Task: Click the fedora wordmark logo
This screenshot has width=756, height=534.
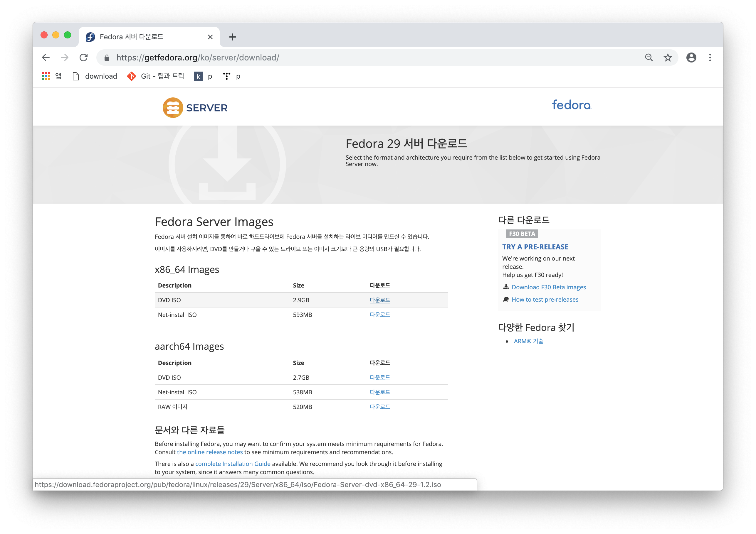Action: coord(571,105)
